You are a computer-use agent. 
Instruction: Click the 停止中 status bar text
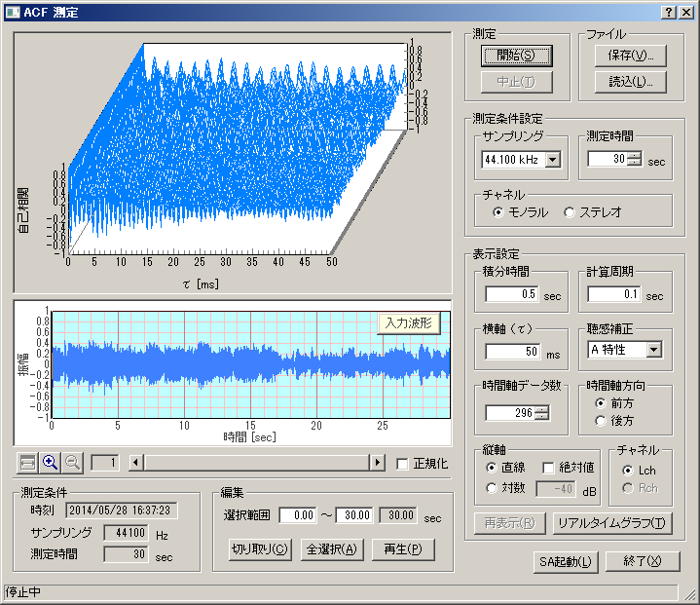point(22,592)
